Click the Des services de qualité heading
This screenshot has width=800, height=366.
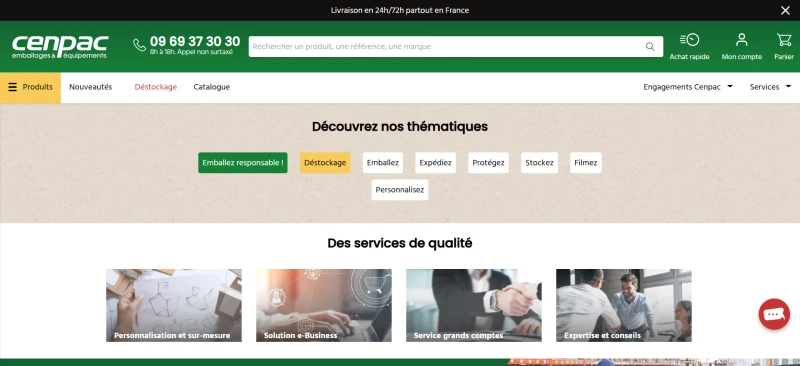tap(399, 243)
